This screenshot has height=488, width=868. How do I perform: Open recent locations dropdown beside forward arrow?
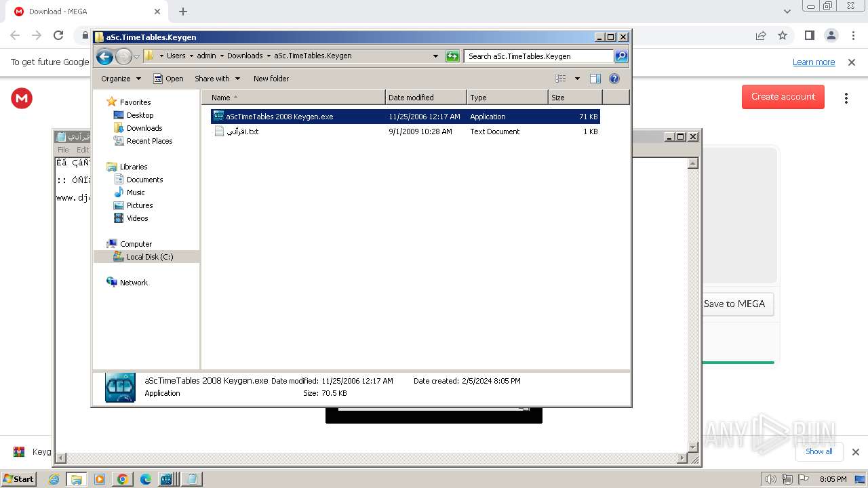click(x=136, y=56)
